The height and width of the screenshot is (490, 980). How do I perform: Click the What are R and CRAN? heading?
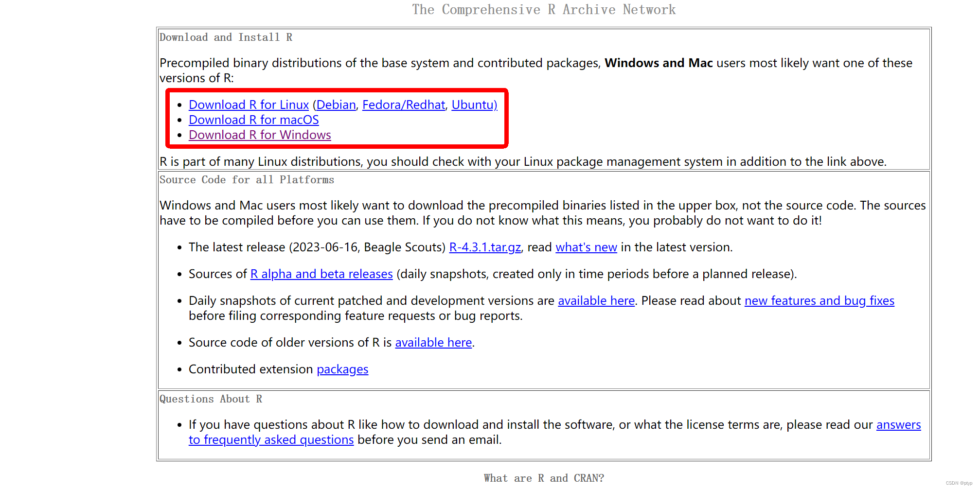[x=544, y=478]
